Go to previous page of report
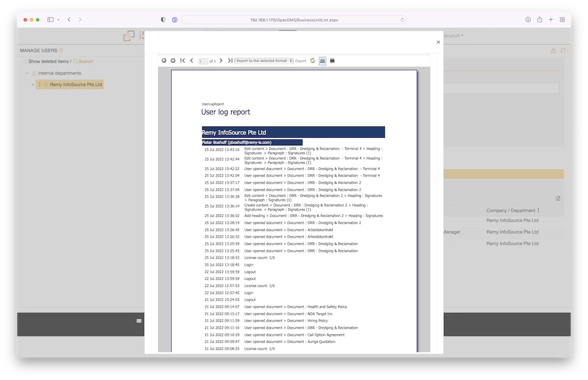Viewport: 588px width, 380px height. tap(192, 61)
